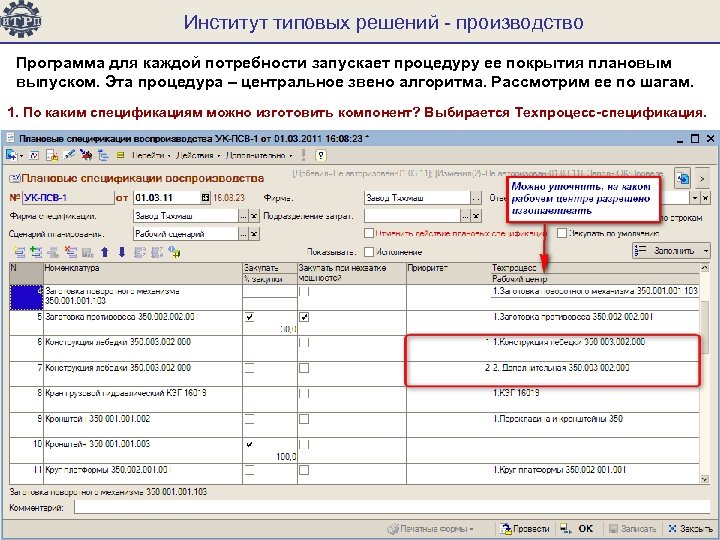Image resolution: width=720 pixels, height=540 pixels.
Task: Open selection ellipsis for Сценарий планирования field
Action: click(244, 234)
